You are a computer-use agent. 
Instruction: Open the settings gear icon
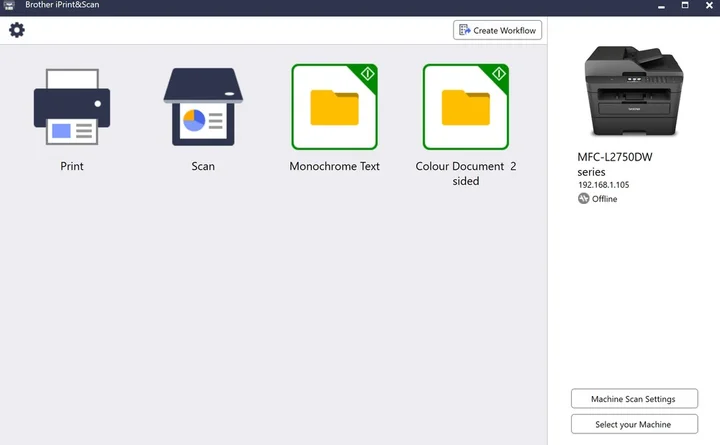[17, 30]
